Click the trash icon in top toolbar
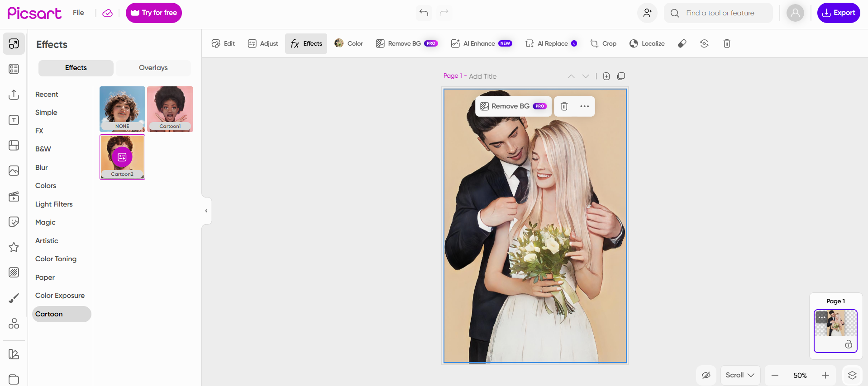Screen dimensions: 868x386 click(727, 43)
